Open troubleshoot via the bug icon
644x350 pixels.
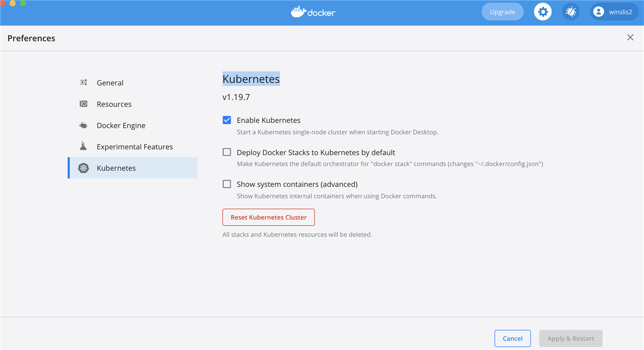click(x=571, y=12)
